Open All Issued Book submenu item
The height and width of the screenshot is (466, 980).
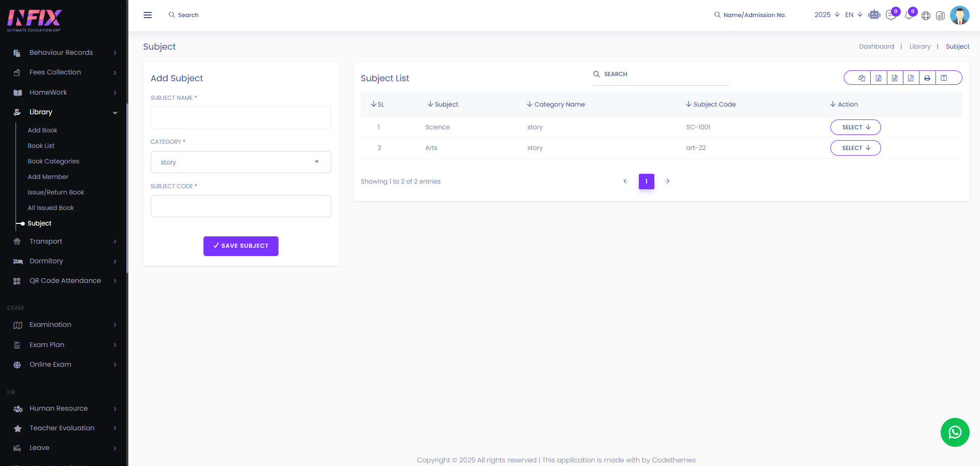[51, 208]
